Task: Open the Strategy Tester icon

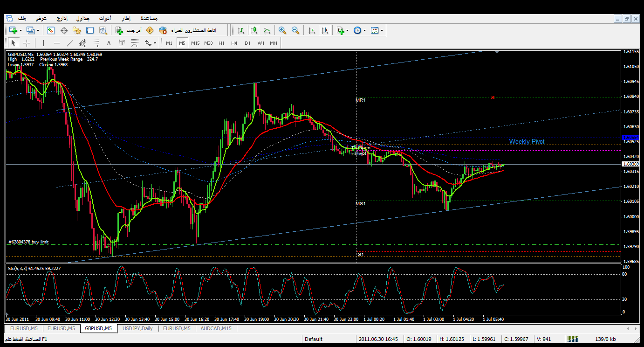Action: tap(103, 30)
